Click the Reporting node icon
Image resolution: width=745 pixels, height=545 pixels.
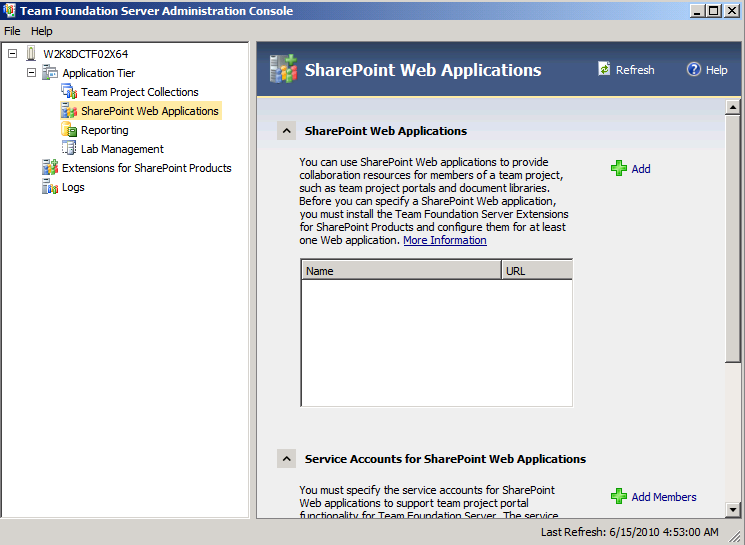coord(69,130)
